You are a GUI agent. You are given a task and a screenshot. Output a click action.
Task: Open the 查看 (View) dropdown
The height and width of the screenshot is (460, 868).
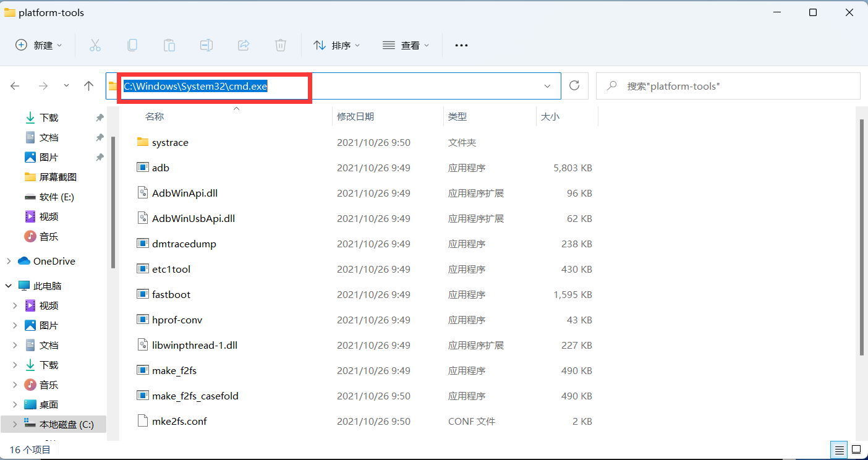pos(406,45)
